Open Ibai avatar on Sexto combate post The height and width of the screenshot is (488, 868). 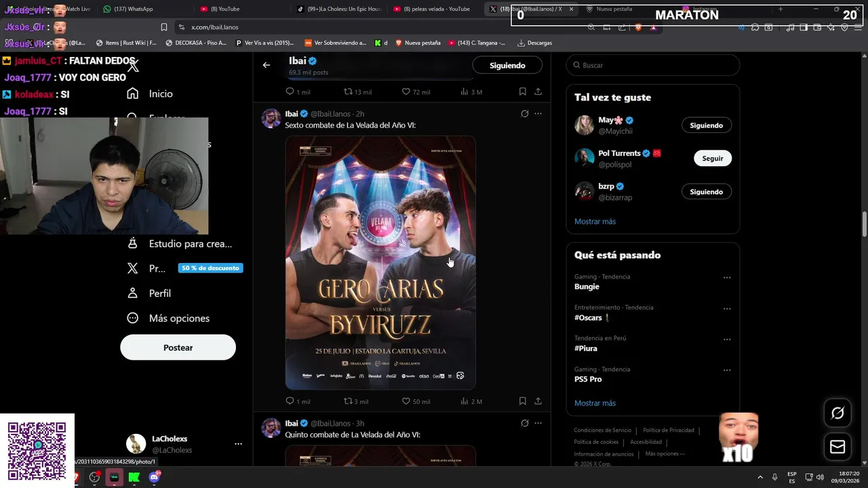[271, 118]
